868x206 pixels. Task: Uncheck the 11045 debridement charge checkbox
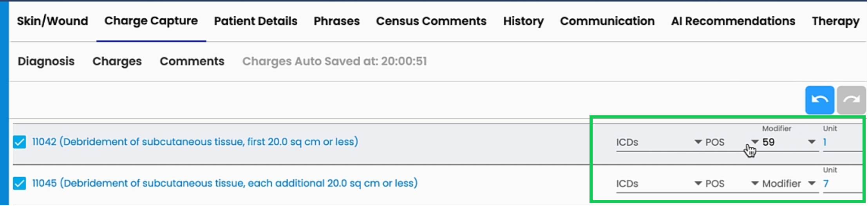20,183
